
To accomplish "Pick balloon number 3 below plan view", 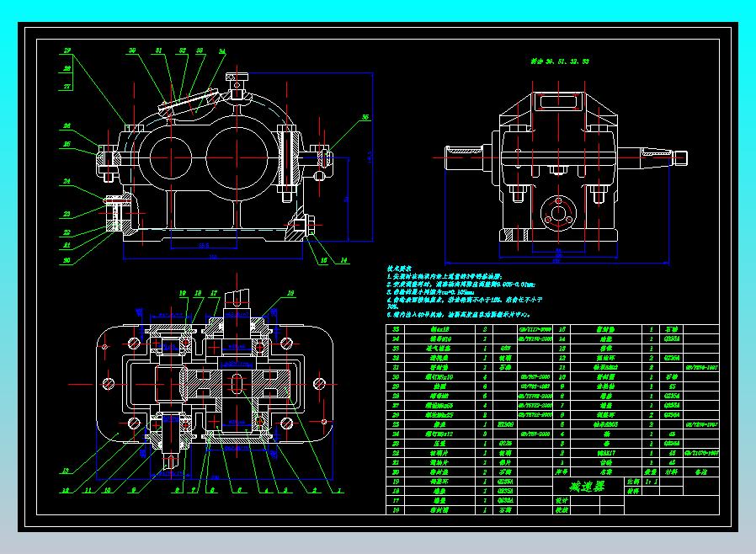I will tap(285, 490).
